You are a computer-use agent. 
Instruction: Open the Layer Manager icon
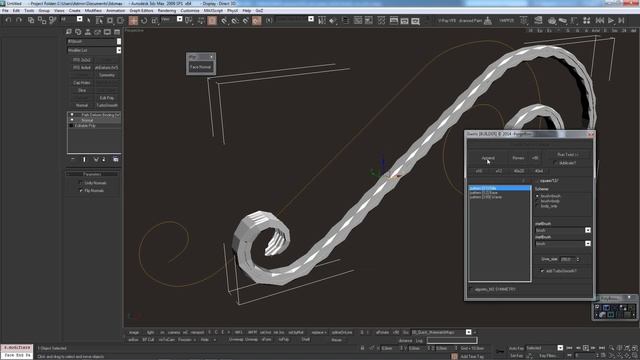click(346, 20)
